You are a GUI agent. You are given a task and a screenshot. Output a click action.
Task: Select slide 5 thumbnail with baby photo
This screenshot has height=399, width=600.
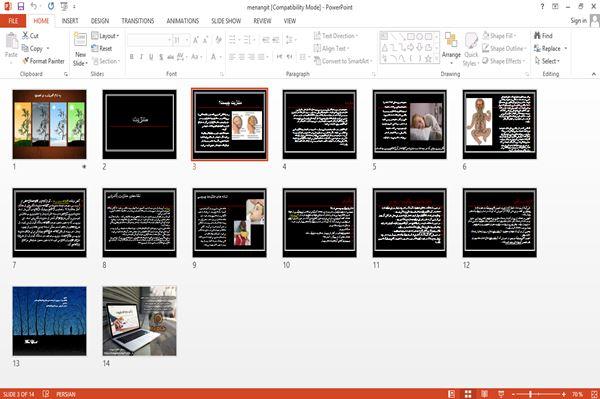point(409,124)
